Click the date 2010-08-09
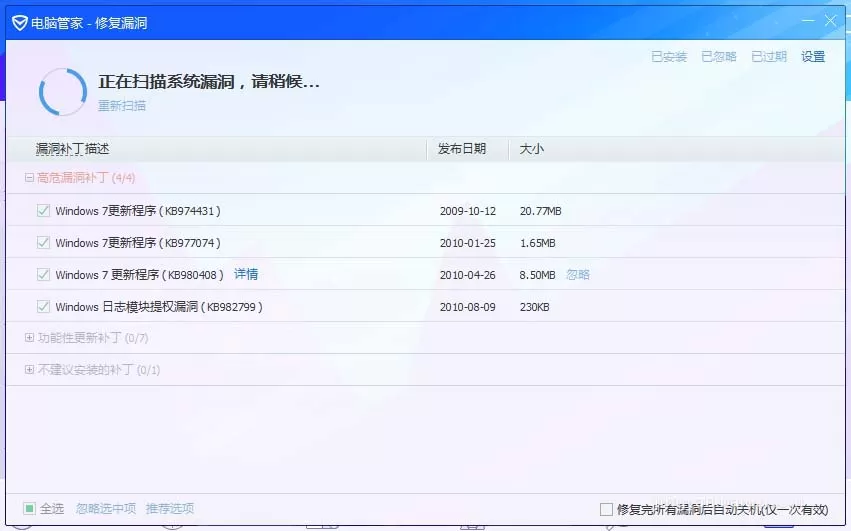The height and width of the screenshot is (531, 851). pyautogui.click(x=468, y=307)
